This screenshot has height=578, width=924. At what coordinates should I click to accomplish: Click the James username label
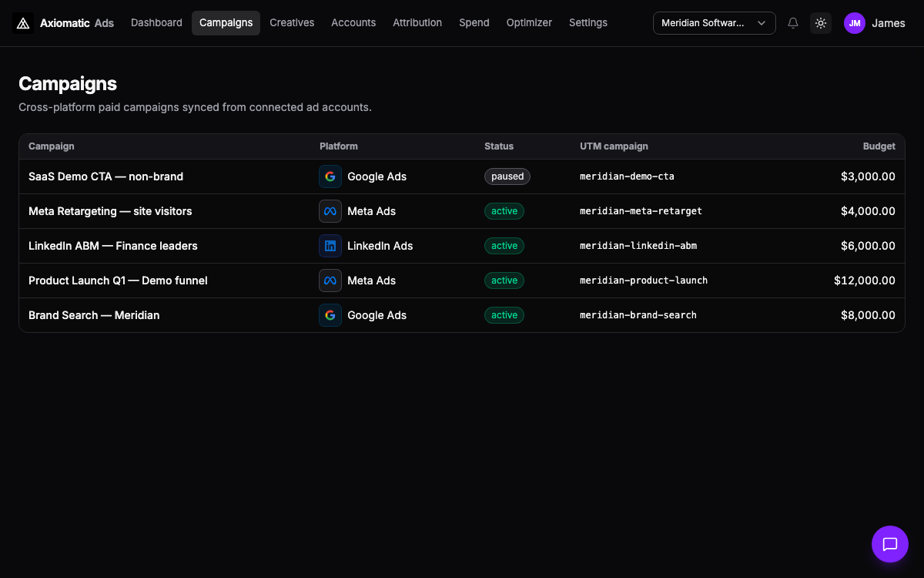(889, 23)
